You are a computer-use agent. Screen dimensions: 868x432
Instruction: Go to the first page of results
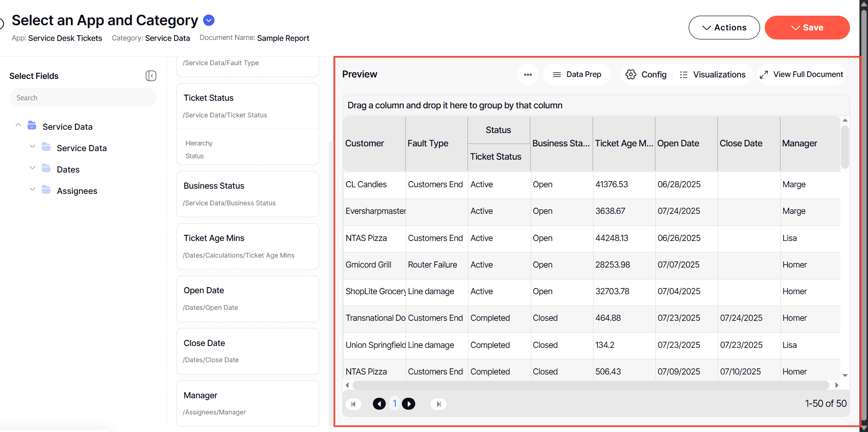[x=353, y=404]
